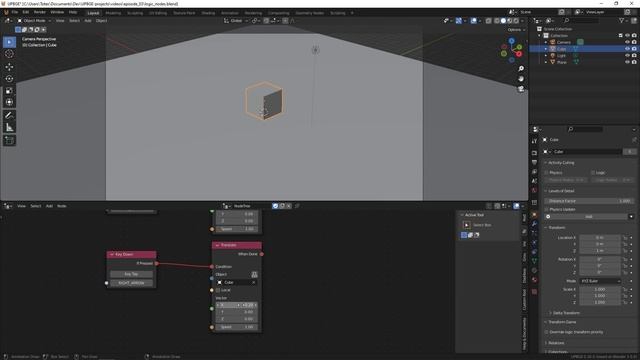Click the Any Key button in Key Down node

[x=131, y=274]
